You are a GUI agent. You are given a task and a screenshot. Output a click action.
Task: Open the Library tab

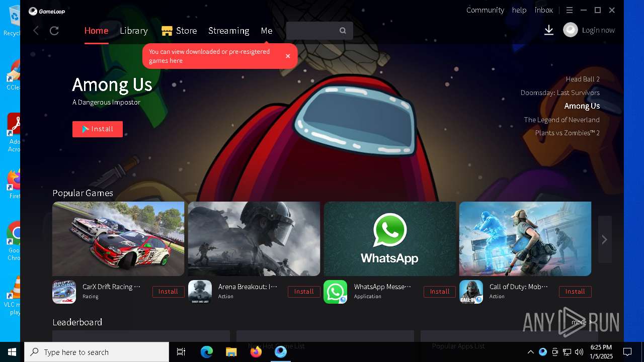pyautogui.click(x=134, y=31)
